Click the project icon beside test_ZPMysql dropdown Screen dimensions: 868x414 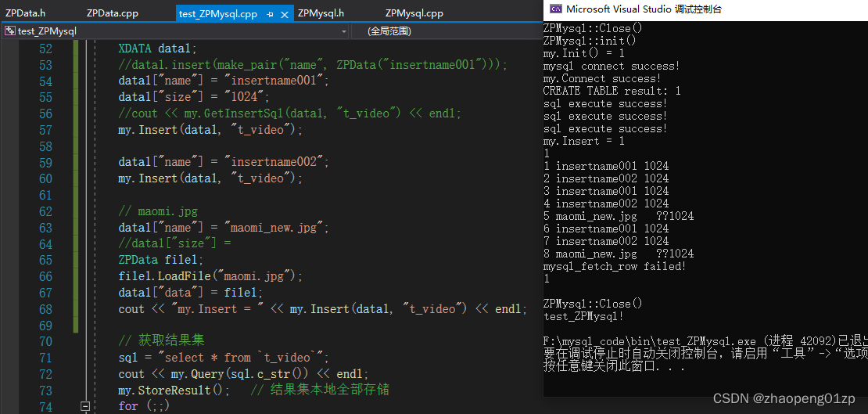point(10,31)
